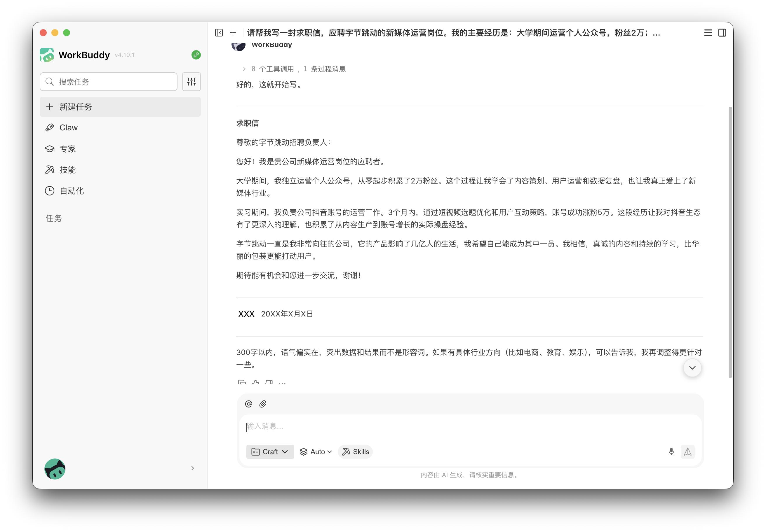766x532 pixels.
Task: Open Claw in the sidebar
Action: tap(68, 128)
